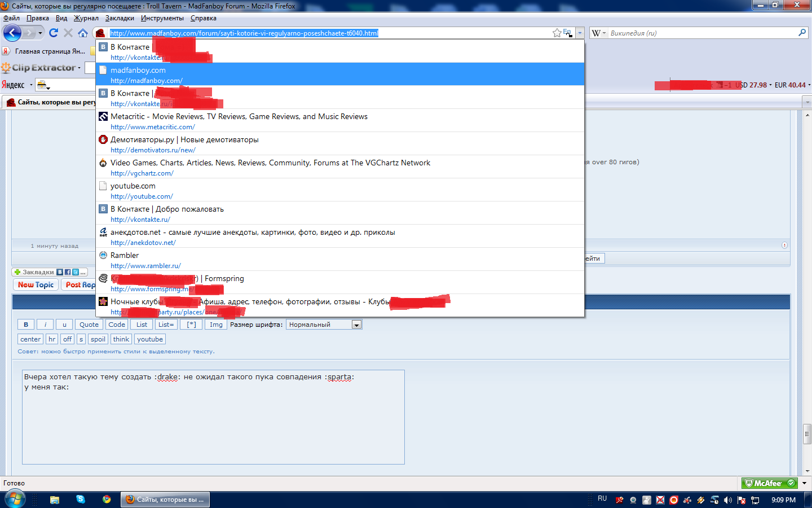Expand the currency rates EUR dropdown arrow
Image resolution: width=812 pixels, height=508 pixels.
(x=809, y=85)
